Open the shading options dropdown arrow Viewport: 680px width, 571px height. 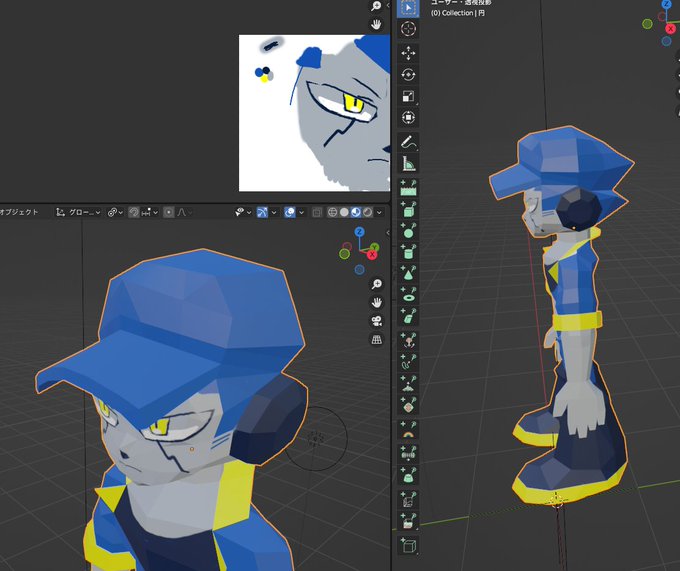pyautogui.click(x=379, y=212)
